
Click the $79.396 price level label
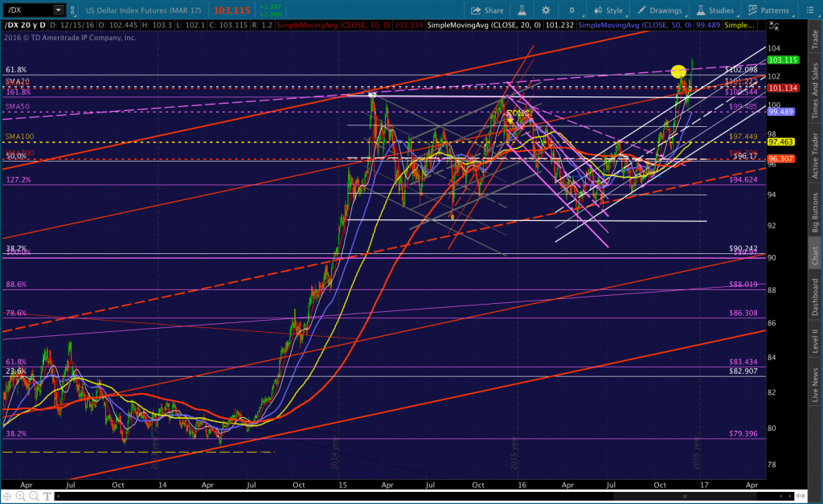pos(743,433)
